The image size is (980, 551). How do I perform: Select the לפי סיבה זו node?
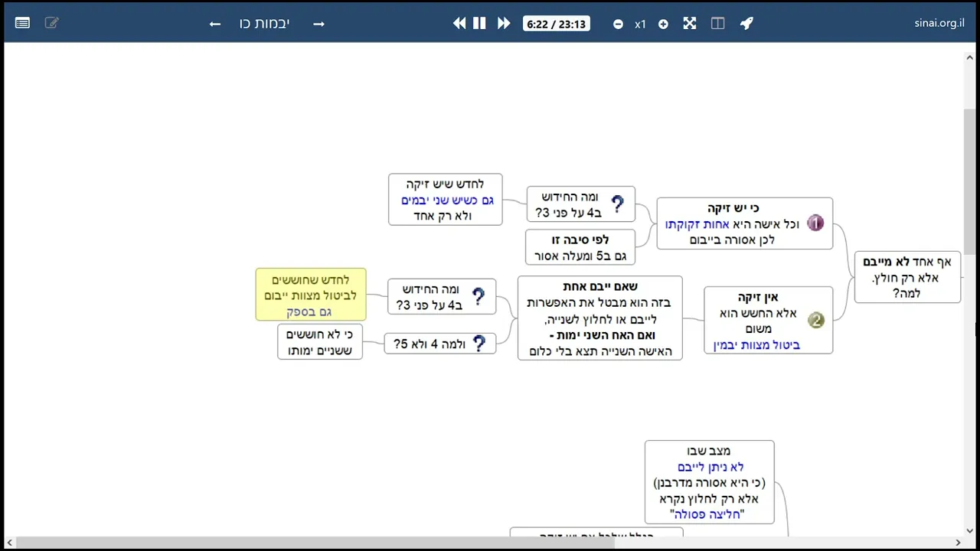point(580,247)
